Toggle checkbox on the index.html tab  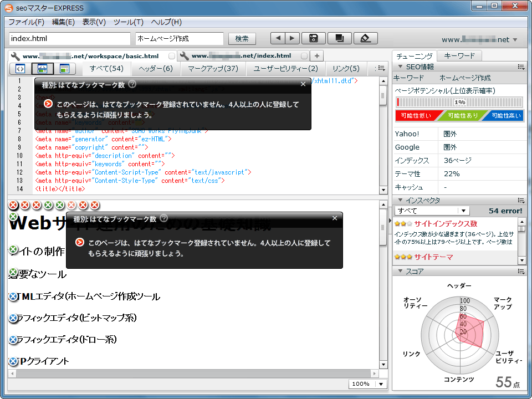[304, 55]
